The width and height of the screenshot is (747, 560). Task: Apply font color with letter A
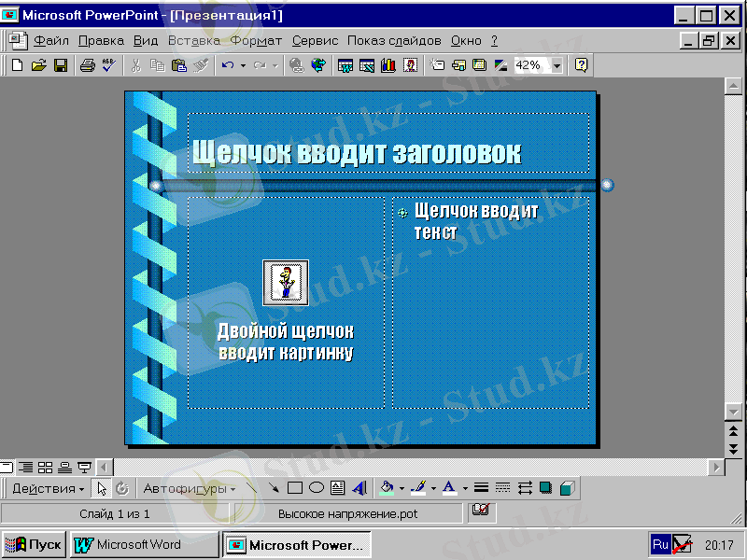point(449,488)
